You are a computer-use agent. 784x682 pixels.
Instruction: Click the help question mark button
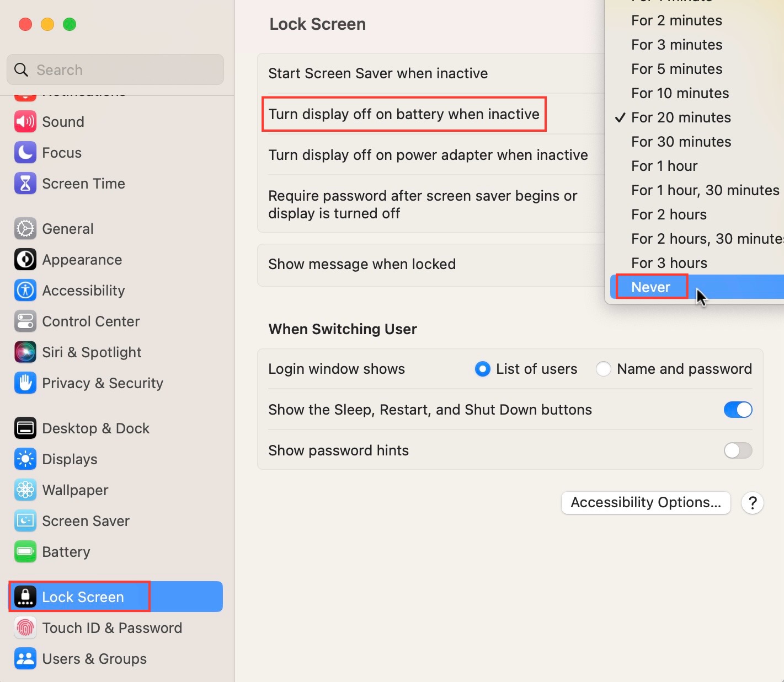[753, 503]
